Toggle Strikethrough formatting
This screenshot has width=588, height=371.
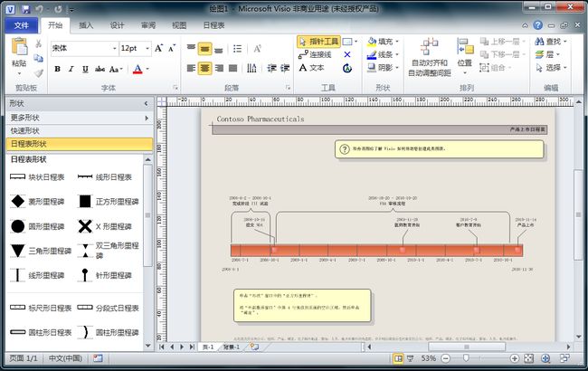(100, 69)
